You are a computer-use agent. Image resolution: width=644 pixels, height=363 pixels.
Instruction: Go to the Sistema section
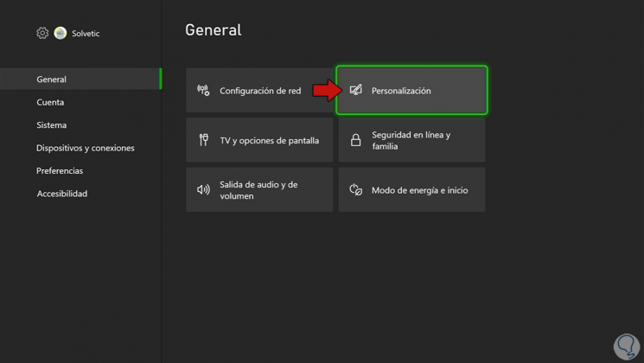(x=51, y=125)
